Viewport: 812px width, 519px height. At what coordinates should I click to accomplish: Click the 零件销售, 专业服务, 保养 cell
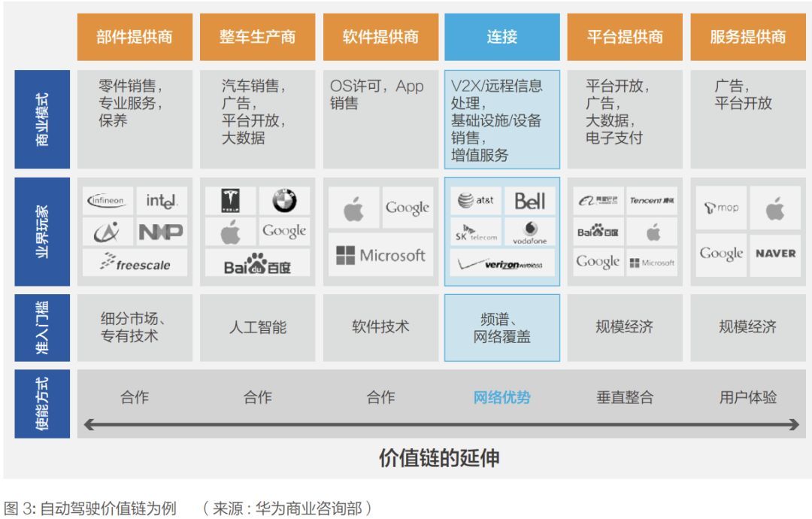[135, 119]
